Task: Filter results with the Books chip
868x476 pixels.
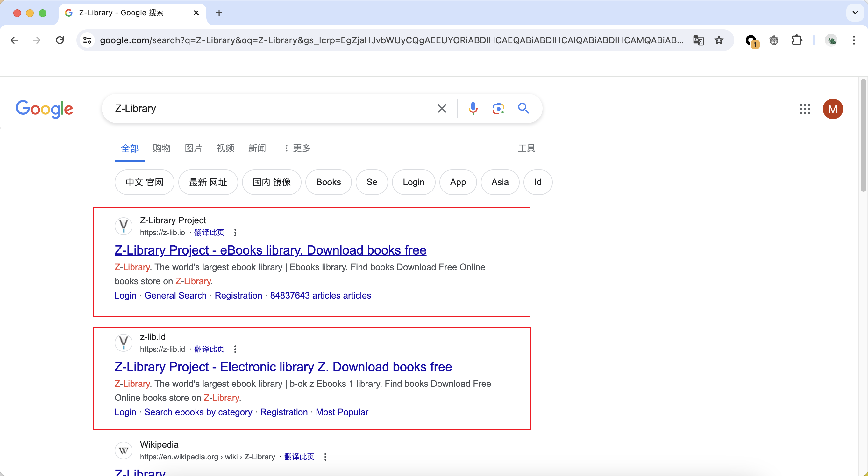Action: coord(328,182)
